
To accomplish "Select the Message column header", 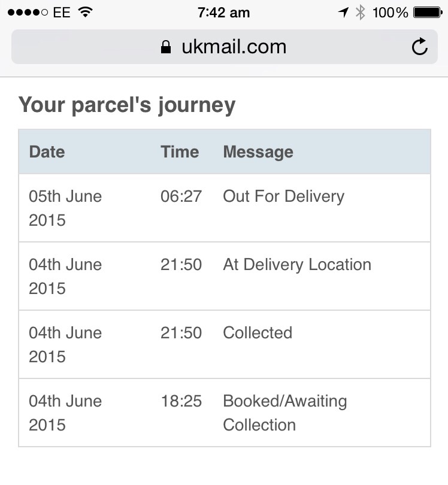I will click(258, 153).
